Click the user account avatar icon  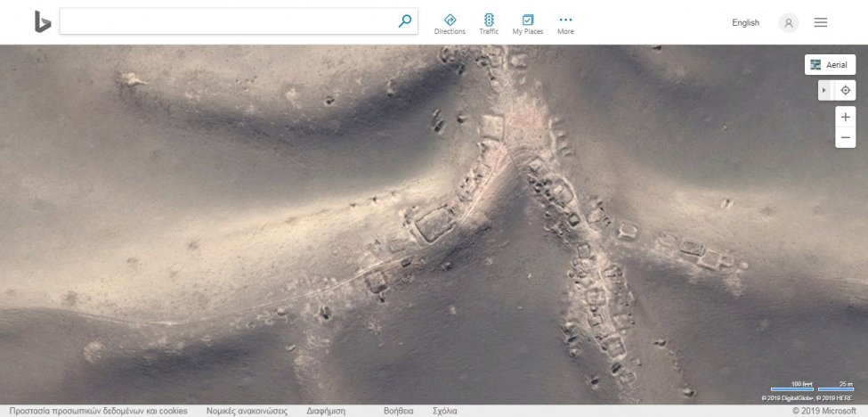coord(788,22)
